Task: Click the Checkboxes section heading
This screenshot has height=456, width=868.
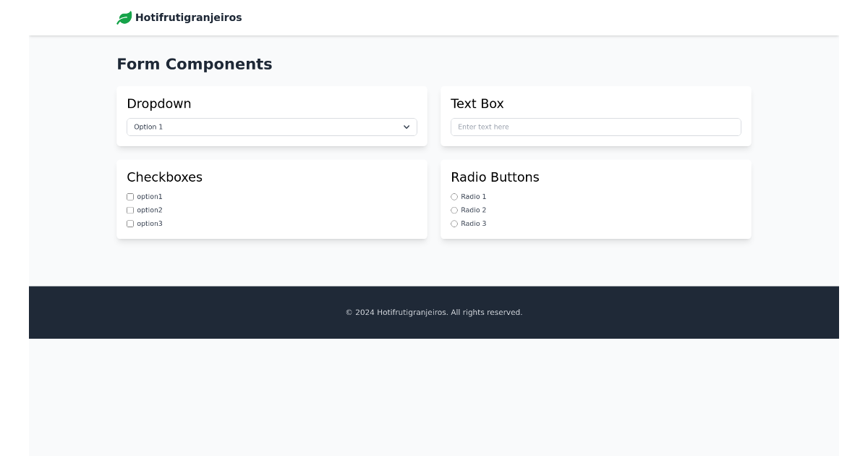Action: click(164, 177)
